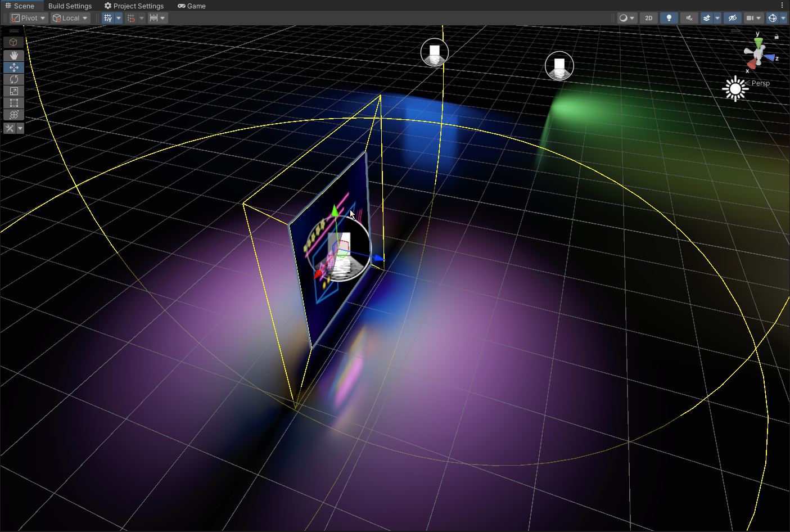Toggle 2D view mode
Viewport: 790px width, 532px height.
click(648, 18)
